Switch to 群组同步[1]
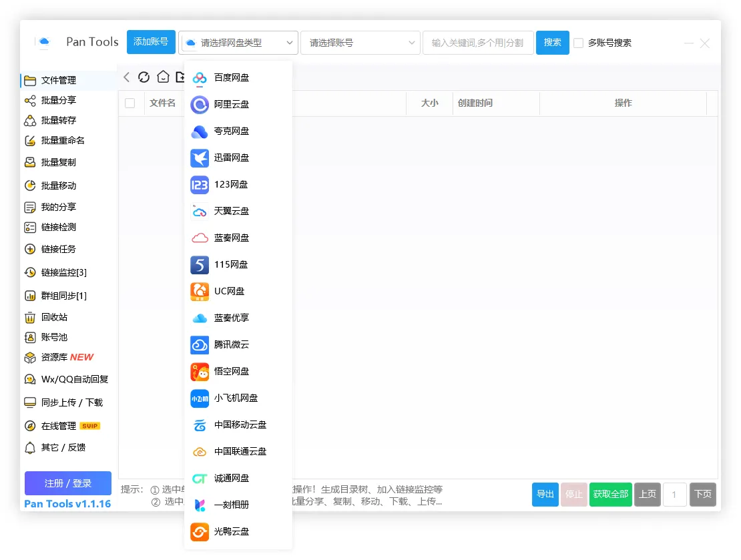This screenshot has width=741, height=560. pos(69,296)
